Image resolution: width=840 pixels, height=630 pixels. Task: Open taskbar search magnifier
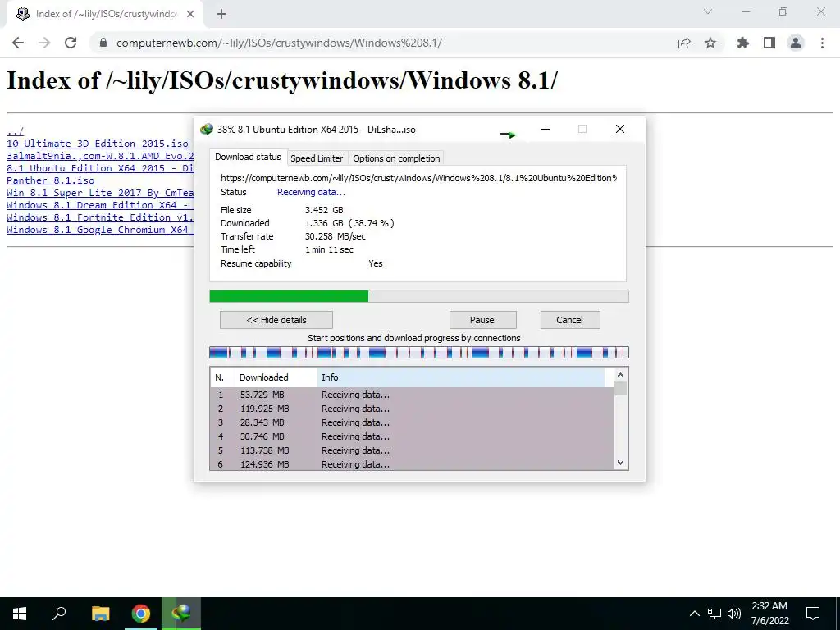pyautogui.click(x=59, y=614)
